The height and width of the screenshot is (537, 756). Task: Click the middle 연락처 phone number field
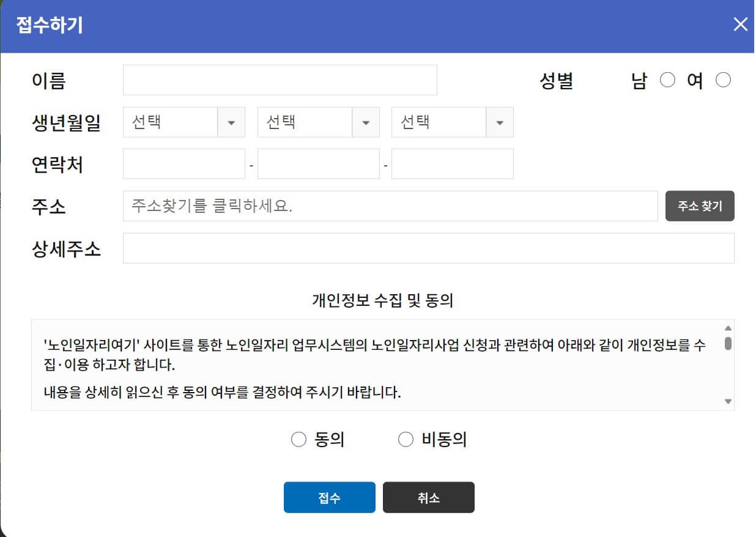(x=318, y=163)
